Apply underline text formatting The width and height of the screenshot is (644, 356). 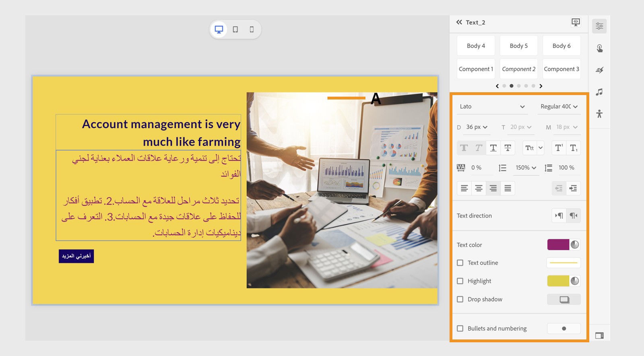coord(493,148)
